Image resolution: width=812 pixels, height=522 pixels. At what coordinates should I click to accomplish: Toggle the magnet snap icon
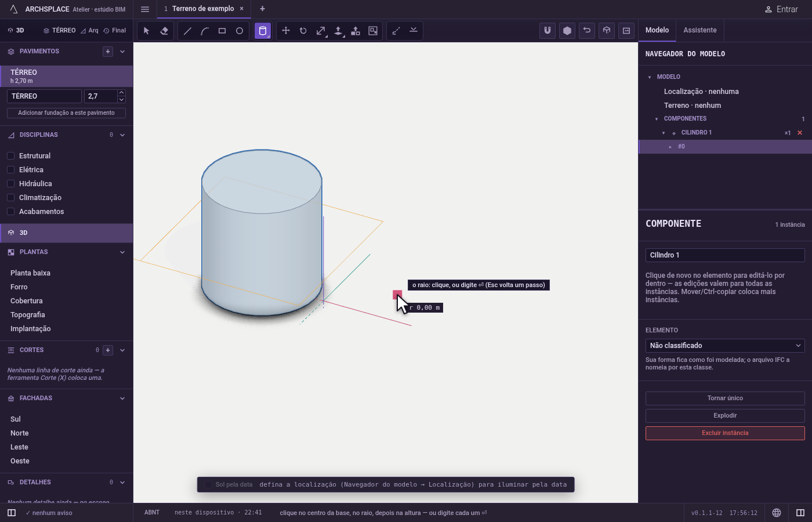[548, 31]
